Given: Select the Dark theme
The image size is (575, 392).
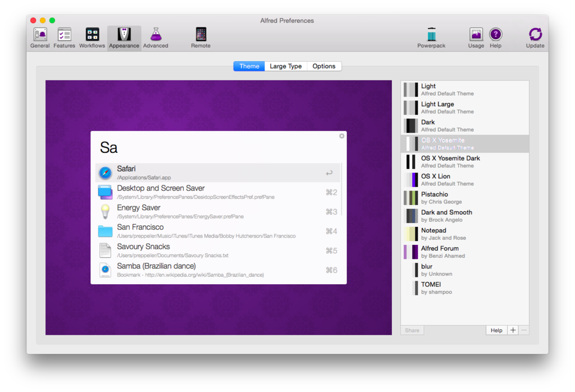Looking at the screenshot, I should pyautogui.click(x=465, y=125).
